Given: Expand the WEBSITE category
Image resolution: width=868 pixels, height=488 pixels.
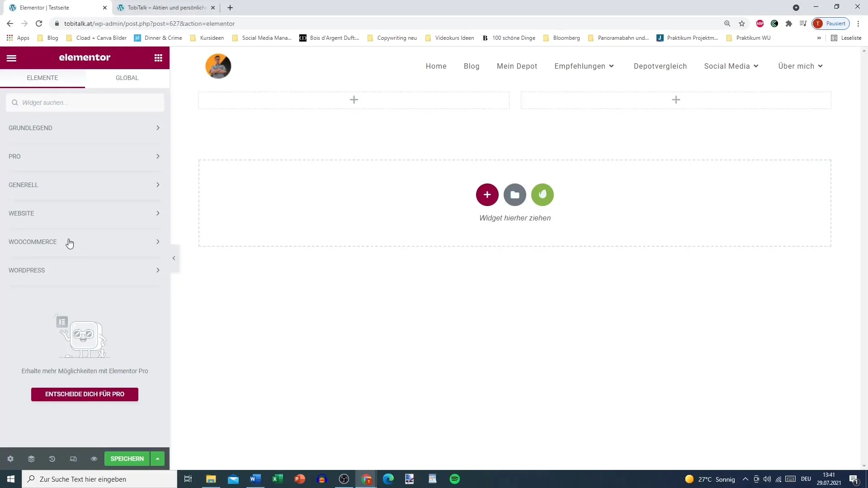Looking at the screenshot, I should [x=85, y=213].
